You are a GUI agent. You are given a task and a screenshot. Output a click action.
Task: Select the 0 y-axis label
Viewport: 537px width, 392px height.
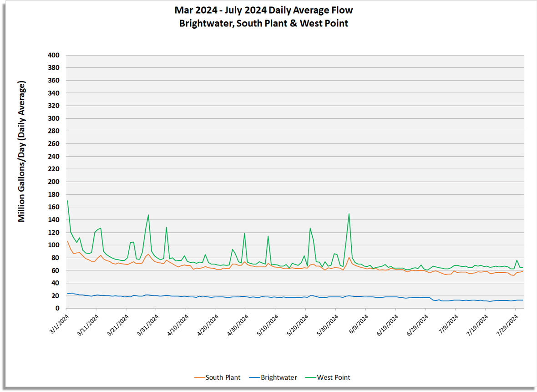[x=57, y=309]
